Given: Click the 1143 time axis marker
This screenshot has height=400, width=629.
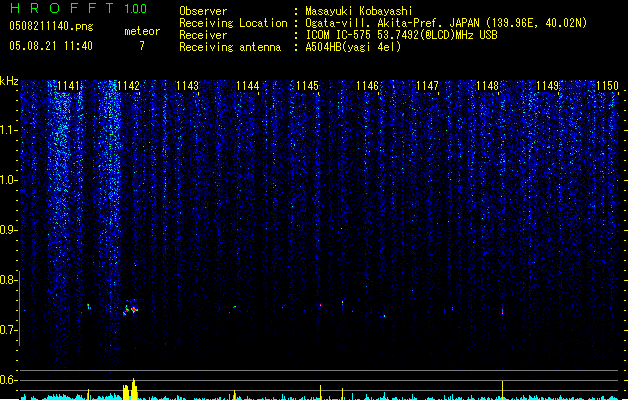Looking at the screenshot, I should (x=187, y=86).
